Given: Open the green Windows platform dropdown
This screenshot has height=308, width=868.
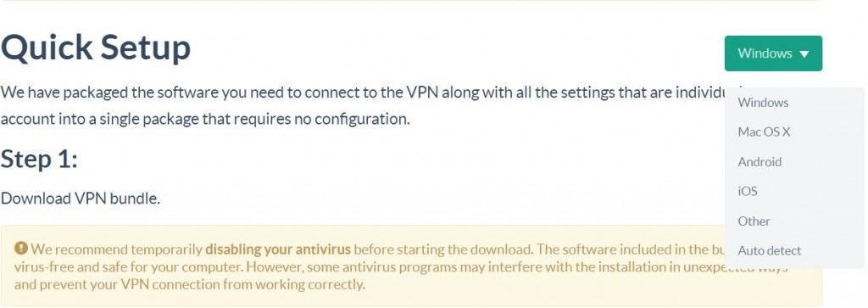Looking at the screenshot, I should pos(773,53).
